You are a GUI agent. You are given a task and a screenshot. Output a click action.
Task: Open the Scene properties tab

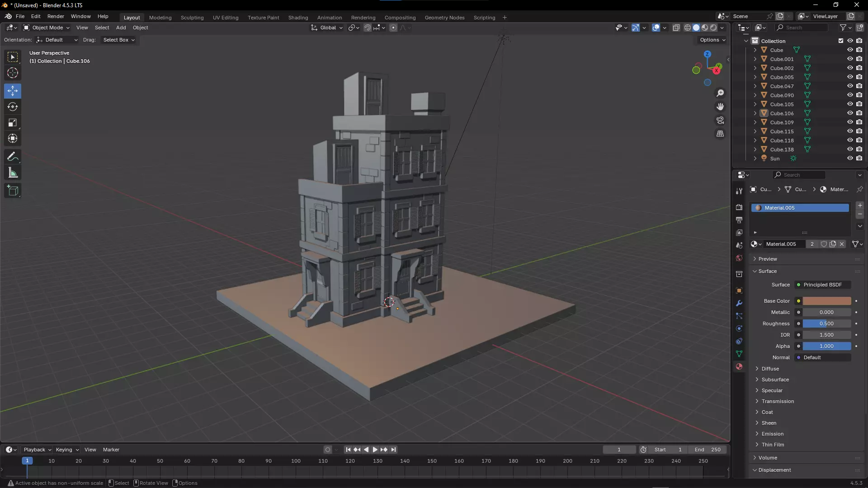[x=739, y=245]
